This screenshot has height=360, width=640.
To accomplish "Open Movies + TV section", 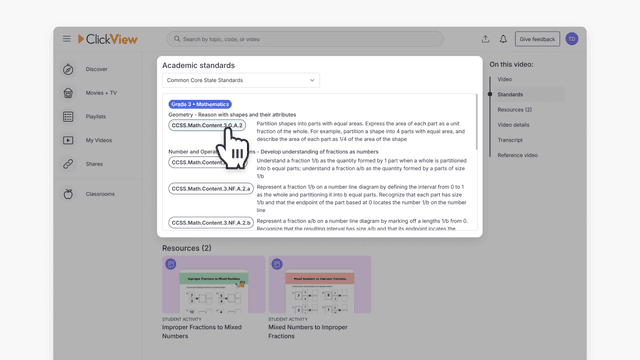I will [101, 93].
